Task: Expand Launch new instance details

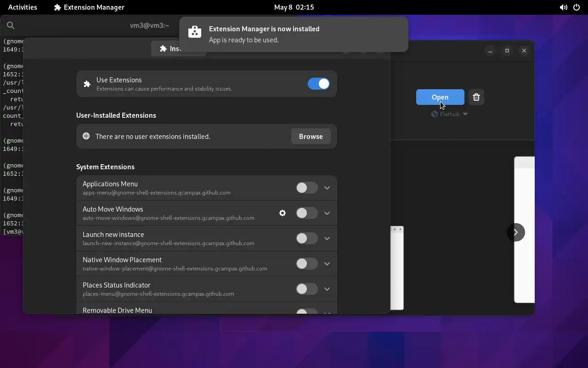Action: point(327,238)
